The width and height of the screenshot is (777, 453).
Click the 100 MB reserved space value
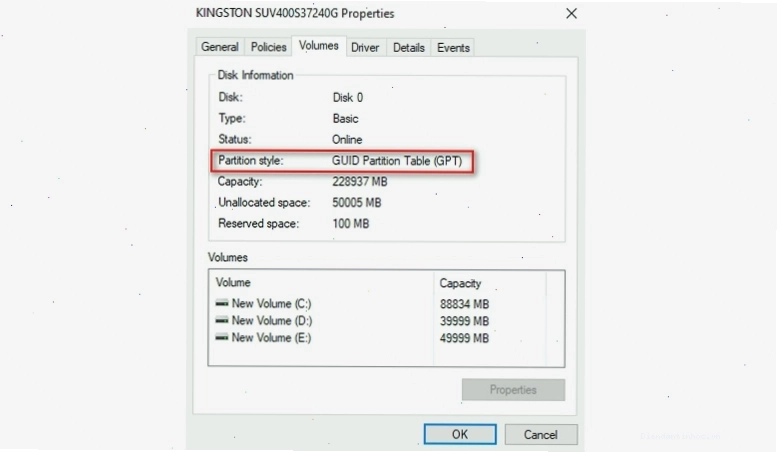pyautogui.click(x=351, y=224)
